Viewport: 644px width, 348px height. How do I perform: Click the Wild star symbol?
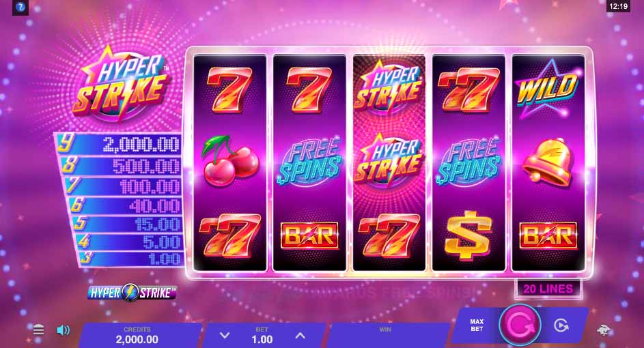(548, 89)
